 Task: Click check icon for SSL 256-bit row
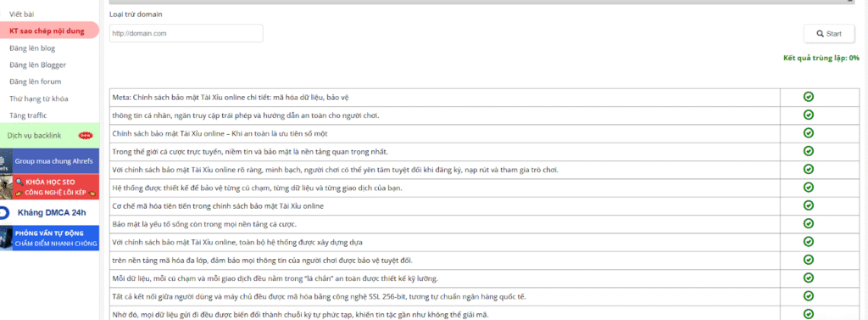(808, 295)
